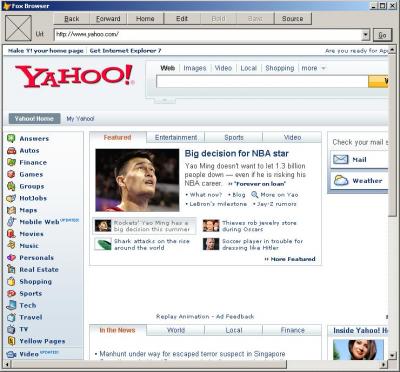Open My Yahoo! tab
Viewport: 400px width, 372px height.
click(x=80, y=119)
